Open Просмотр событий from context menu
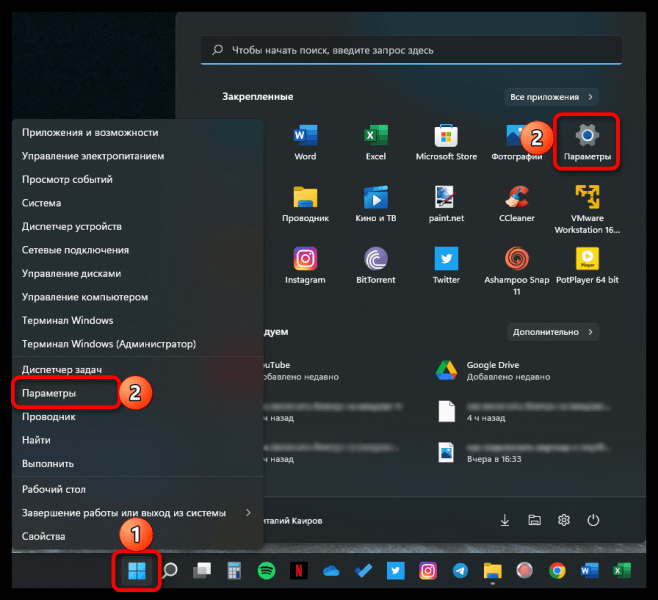Screen dimensions: 658x600 click(x=137, y=180)
